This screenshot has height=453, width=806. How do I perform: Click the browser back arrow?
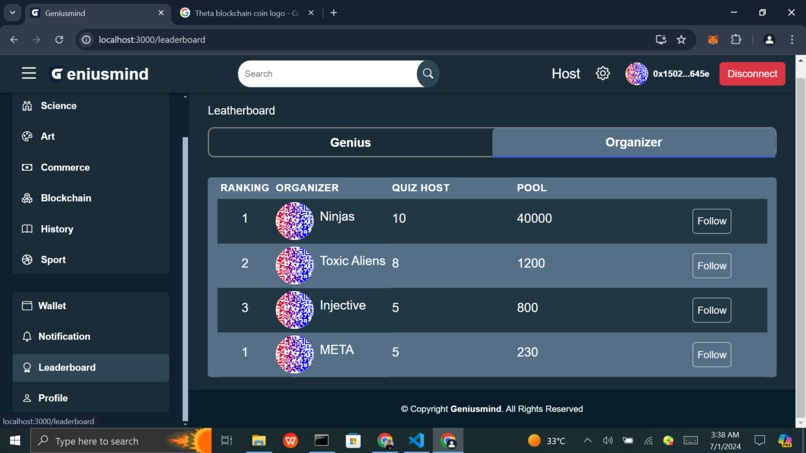[14, 40]
